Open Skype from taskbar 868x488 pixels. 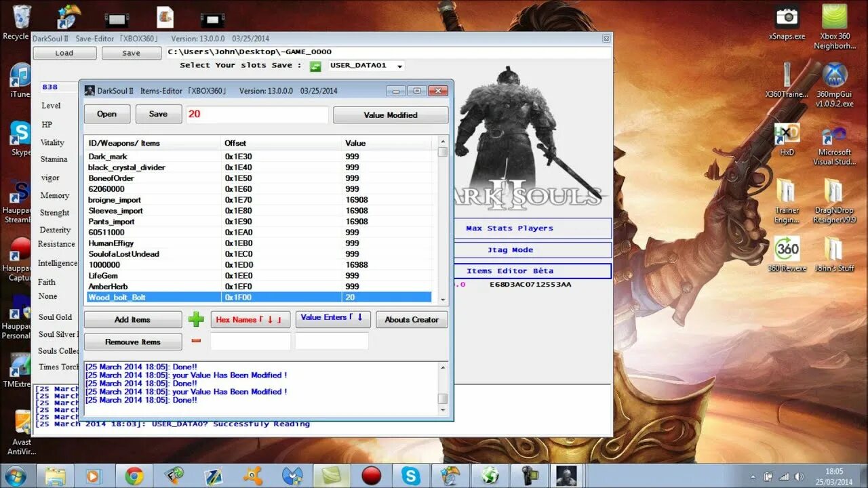coord(410,476)
